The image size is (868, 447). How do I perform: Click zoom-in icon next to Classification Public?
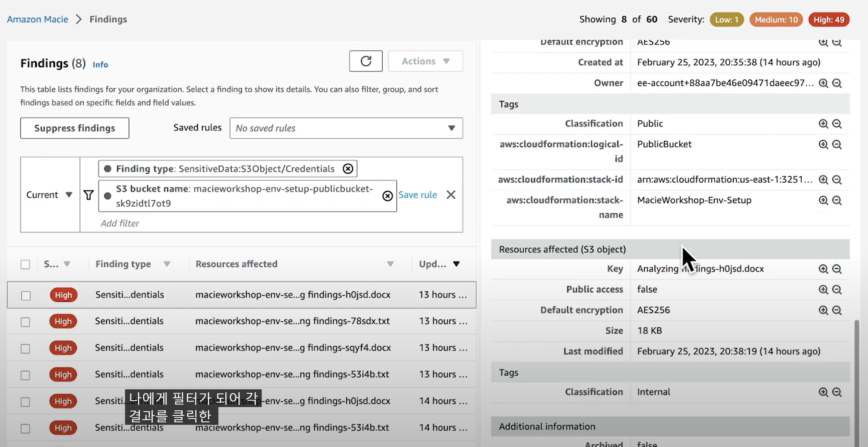point(823,123)
